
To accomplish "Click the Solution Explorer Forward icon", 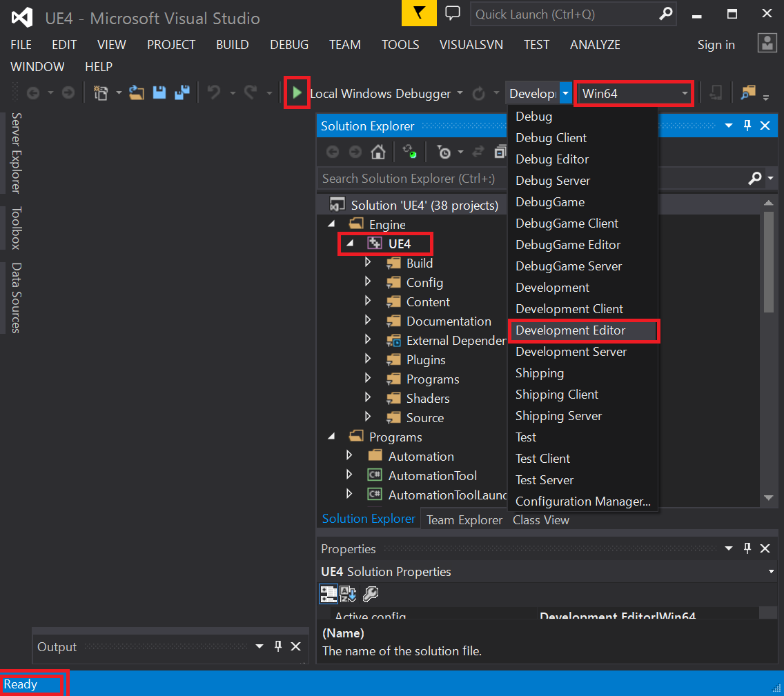I will click(355, 151).
